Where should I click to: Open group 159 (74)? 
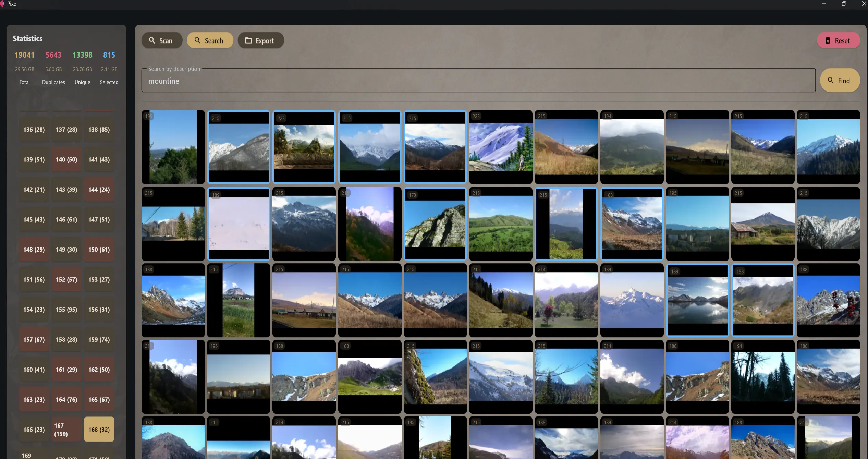[x=99, y=339]
